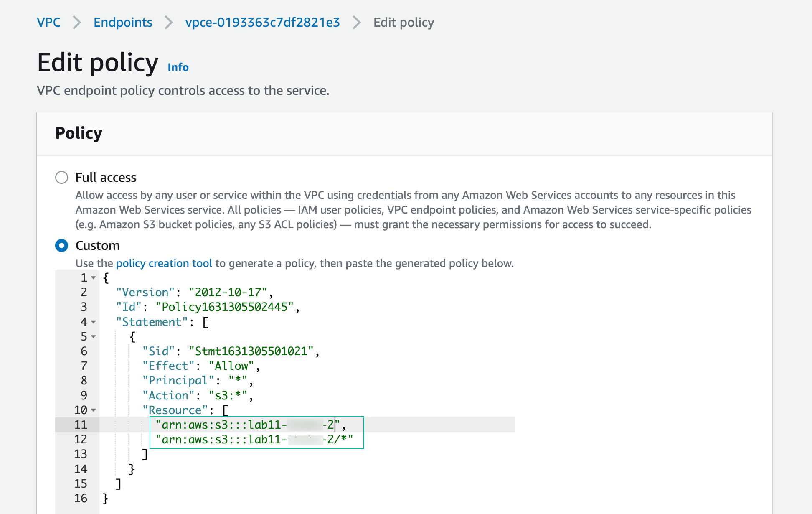The width and height of the screenshot is (812, 514).
Task: Click the disclosure triangle beside line 10
Action: click(93, 410)
